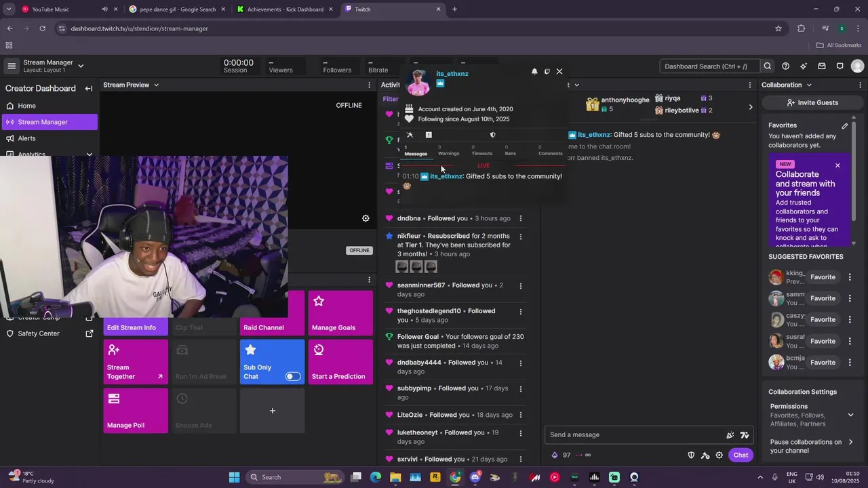Open Pause collaborations on your channel
Image resolution: width=868 pixels, height=488 pixels.
(812, 446)
